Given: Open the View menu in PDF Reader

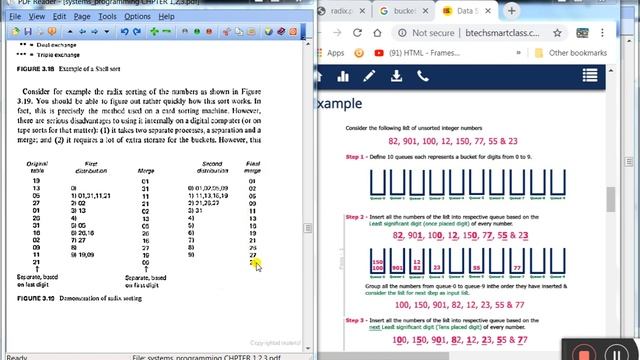Looking at the screenshot, I should tap(37, 16).
